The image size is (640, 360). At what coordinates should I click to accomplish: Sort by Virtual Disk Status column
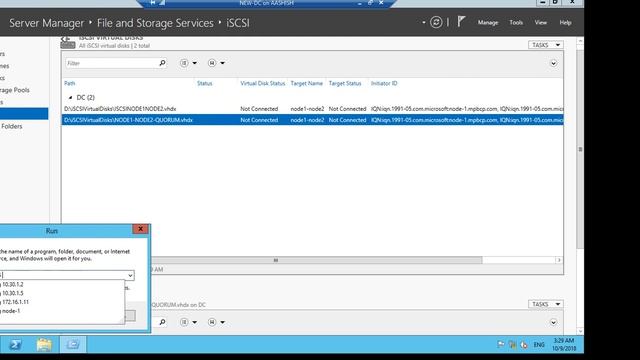coord(262,83)
